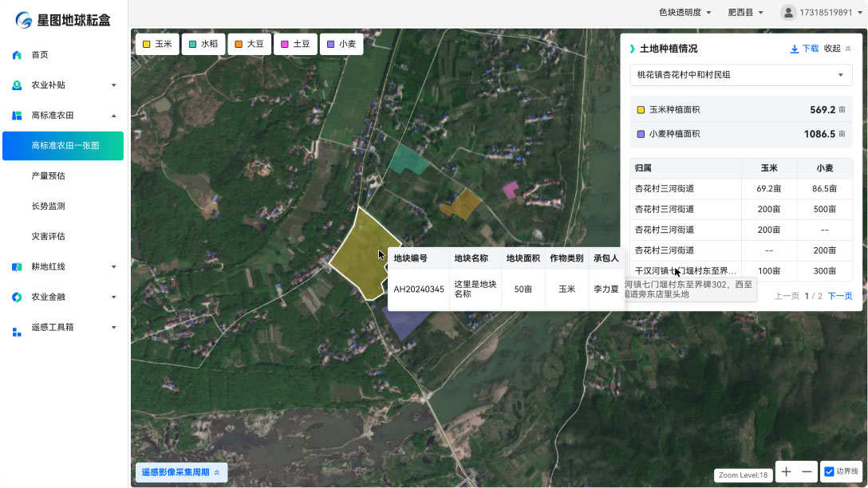This screenshot has height=488, width=868.
Task: Go to 下一页 in table
Action: [840, 296]
